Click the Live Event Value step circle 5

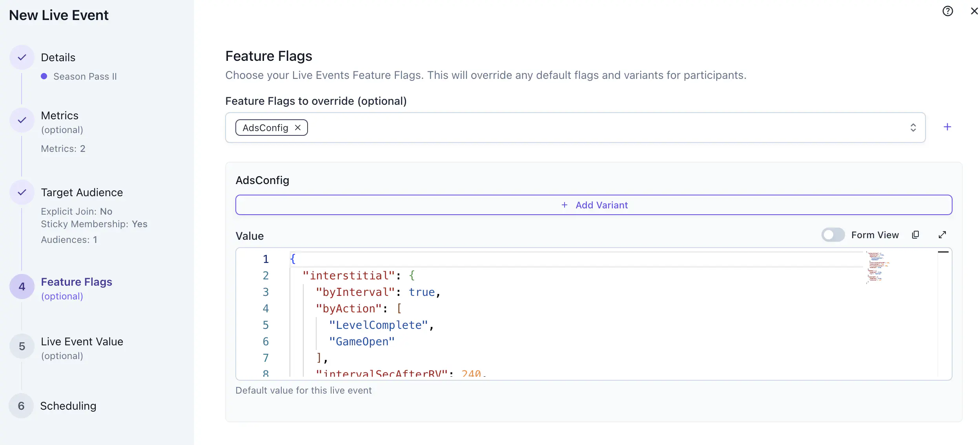click(x=22, y=346)
